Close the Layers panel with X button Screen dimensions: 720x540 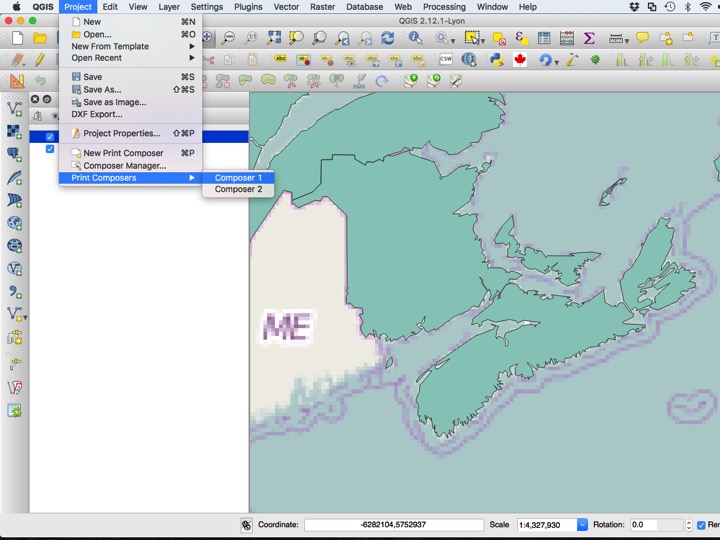35,99
